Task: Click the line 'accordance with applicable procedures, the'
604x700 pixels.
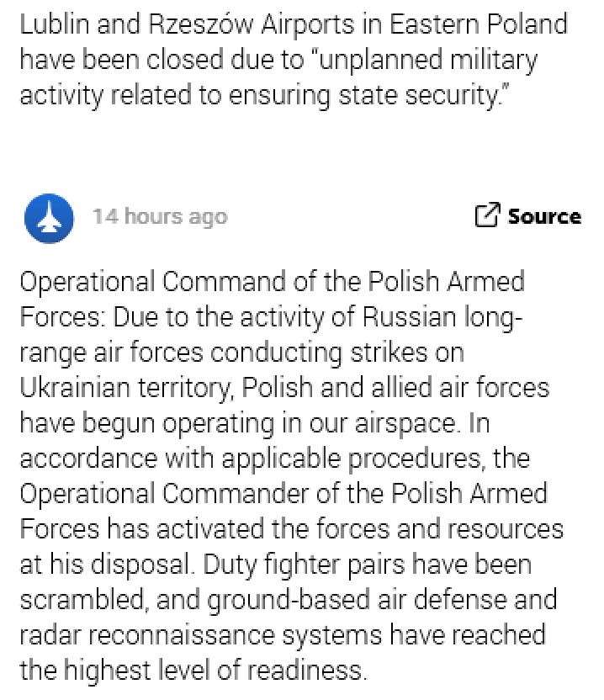Action: (275, 459)
